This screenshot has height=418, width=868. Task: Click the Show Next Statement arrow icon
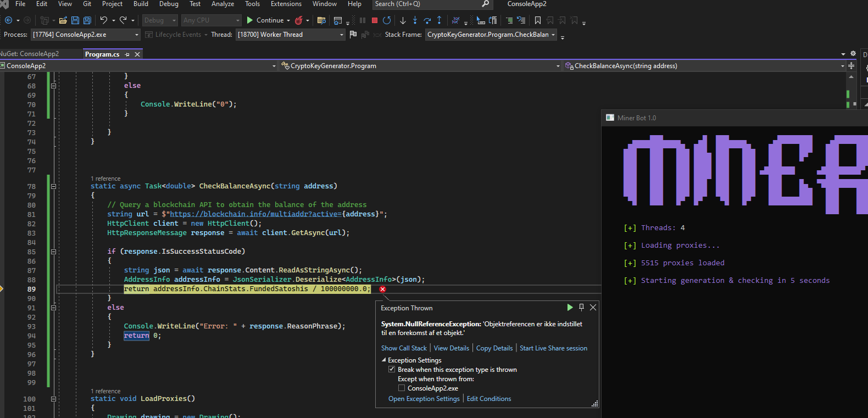coord(403,20)
